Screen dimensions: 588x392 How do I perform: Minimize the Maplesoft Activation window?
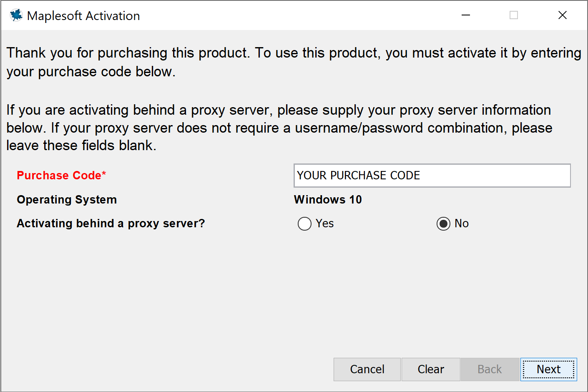click(x=466, y=15)
